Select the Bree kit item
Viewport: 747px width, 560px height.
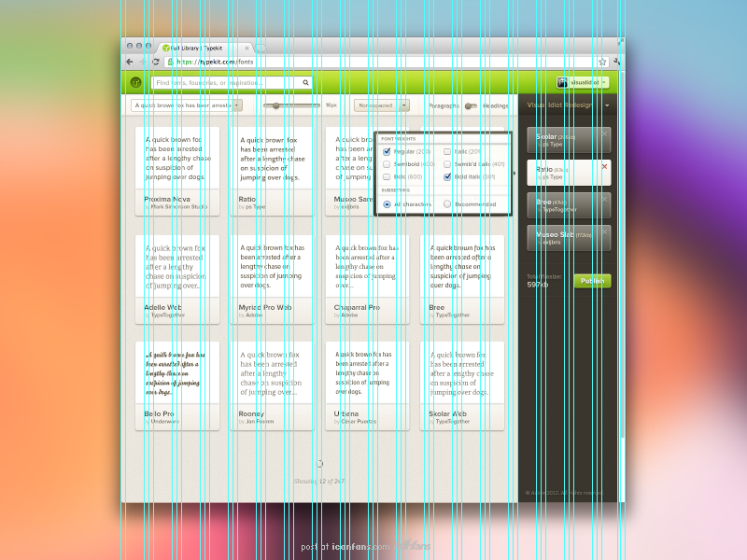[569, 205]
